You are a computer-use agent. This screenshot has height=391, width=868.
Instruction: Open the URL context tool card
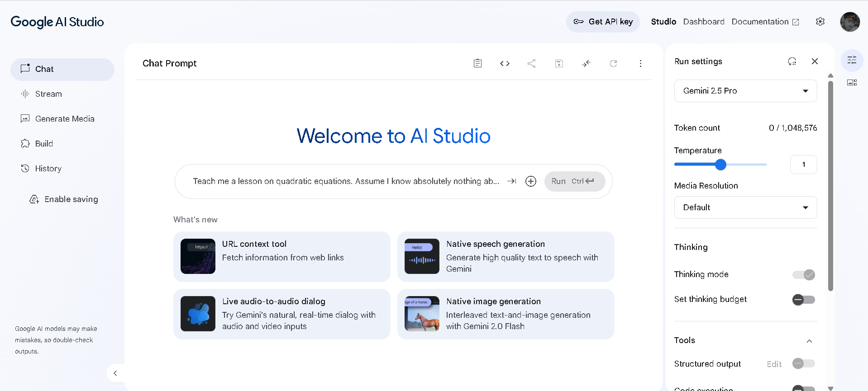click(x=281, y=256)
